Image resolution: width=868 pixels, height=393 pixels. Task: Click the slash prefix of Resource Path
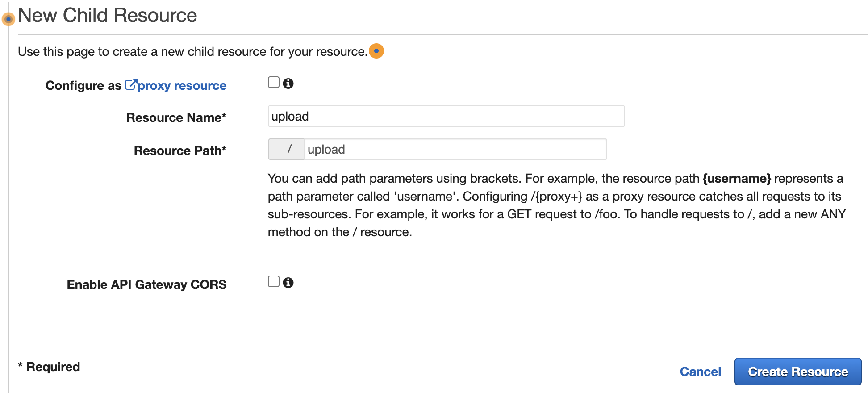pyautogui.click(x=286, y=149)
